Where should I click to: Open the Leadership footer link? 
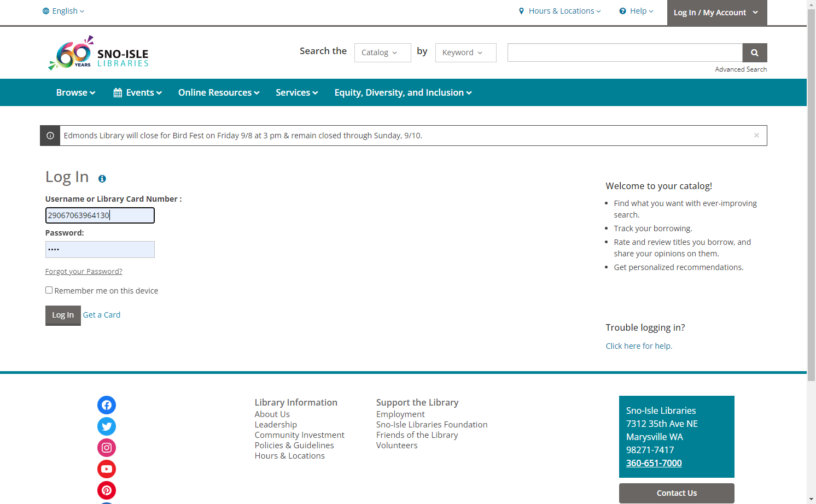tap(276, 425)
